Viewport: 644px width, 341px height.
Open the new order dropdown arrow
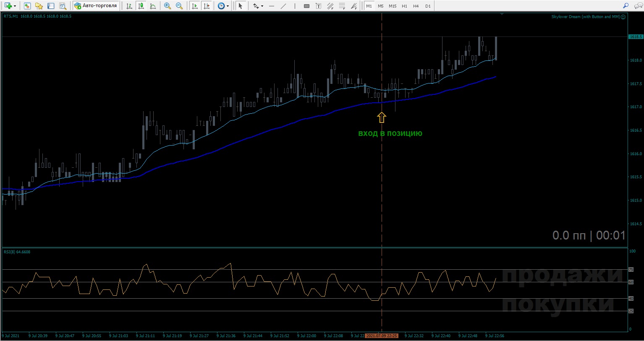tap(15, 6)
